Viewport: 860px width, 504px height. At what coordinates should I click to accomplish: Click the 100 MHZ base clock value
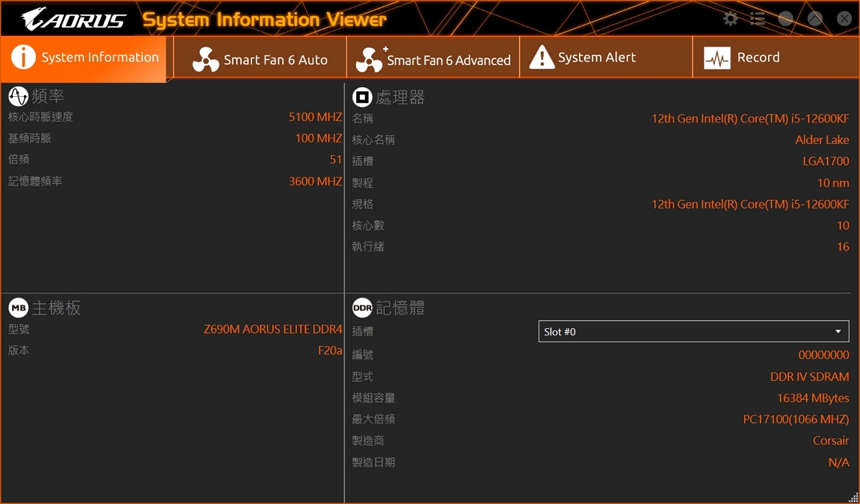(318, 138)
